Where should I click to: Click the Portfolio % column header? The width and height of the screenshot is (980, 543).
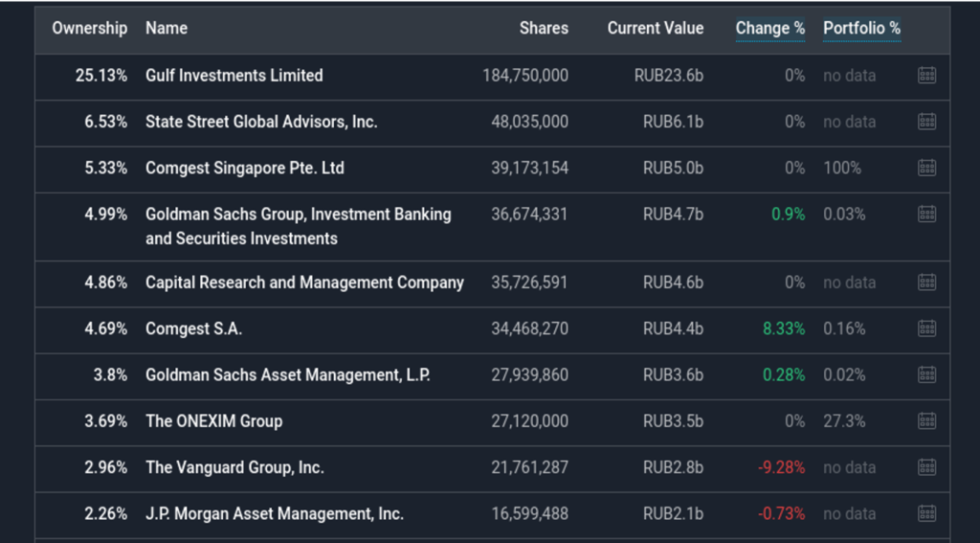[861, 29]
